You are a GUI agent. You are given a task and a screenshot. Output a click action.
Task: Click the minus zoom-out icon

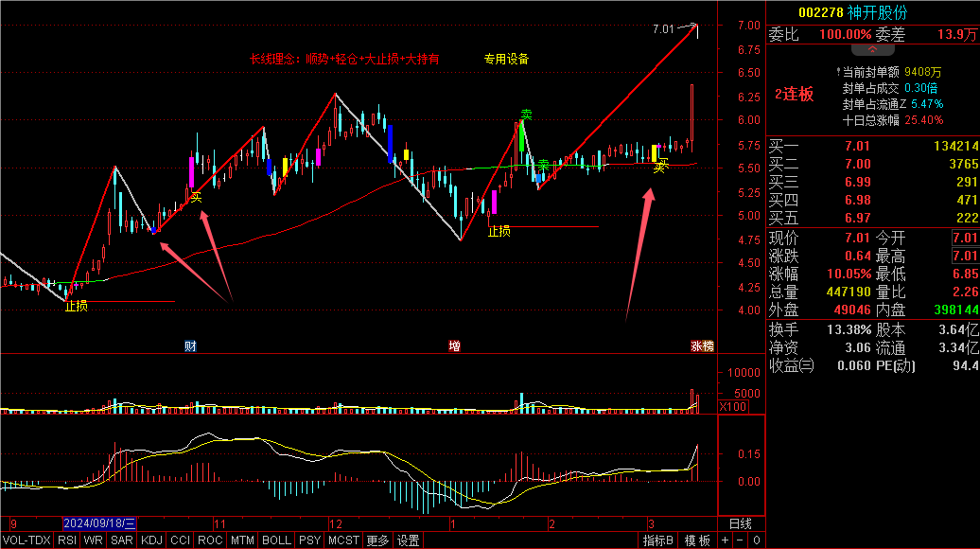[x=740, y=540]
